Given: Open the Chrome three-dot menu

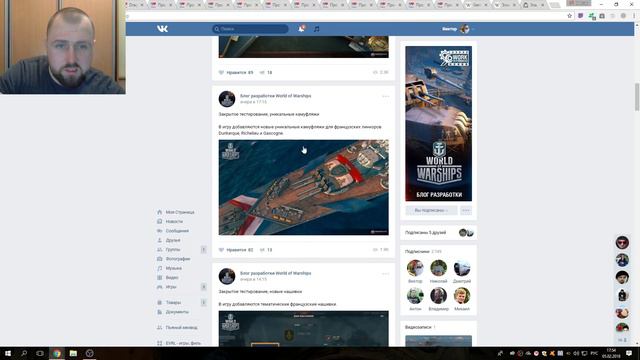Looking at the screenshot, I should click(635, 16).
